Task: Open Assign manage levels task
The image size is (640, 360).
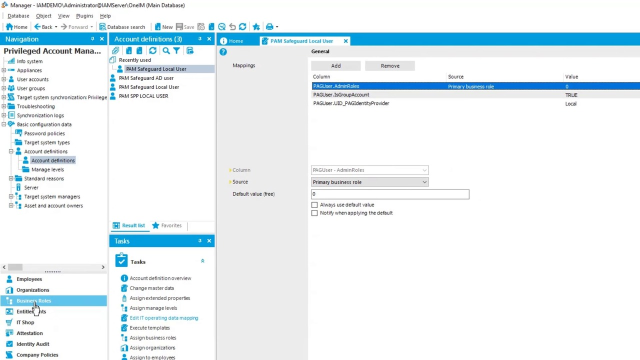Action: pyautogui.click(x=153, y=308)
